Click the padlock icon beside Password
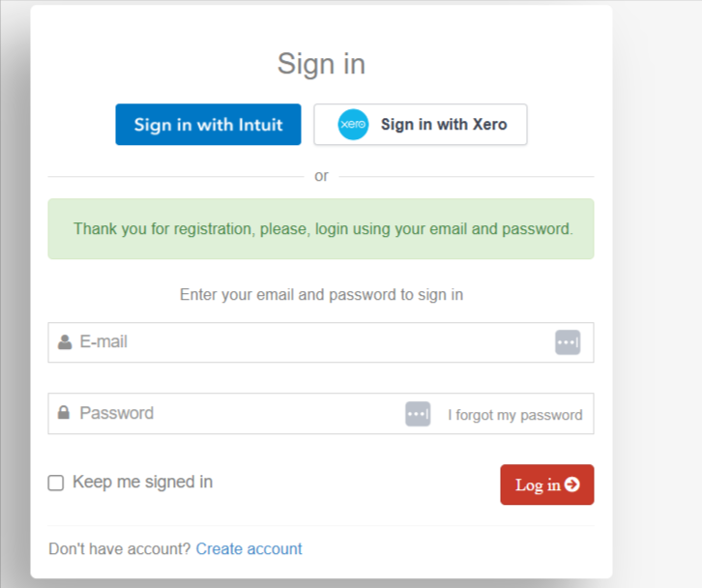This screenshot has height=588, width=702. pyautogui.click(x=64, y=413)
